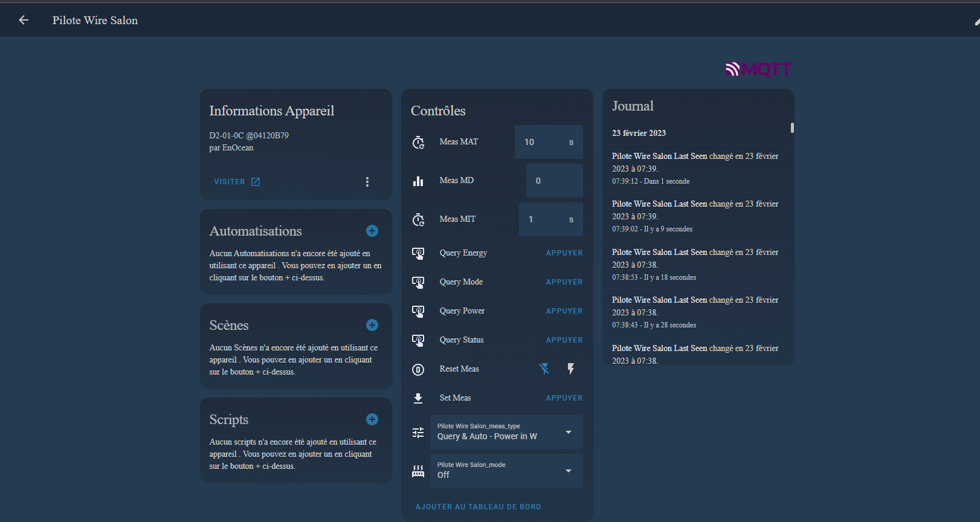This screenshot has height=522, width=980.
Task: Click the Journal panel scrollbar
Action: 792,128
